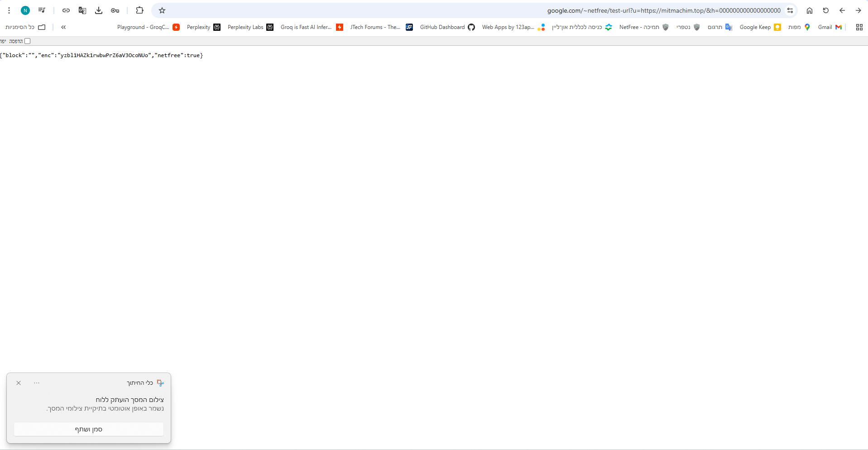This screenshot has height=450, width=868.
Task: Open the apps grid icon
Action: coord(859,27)
